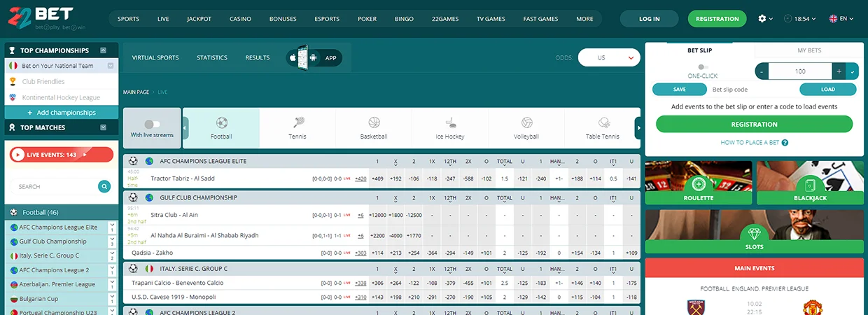
Task: Open Live Events: 143 button
Action: [62, 155]
